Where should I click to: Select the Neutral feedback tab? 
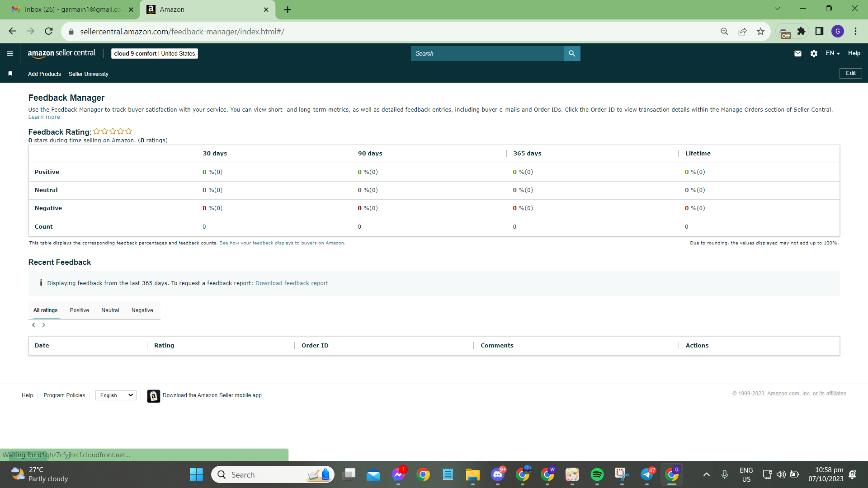click(x=110, y=310)
